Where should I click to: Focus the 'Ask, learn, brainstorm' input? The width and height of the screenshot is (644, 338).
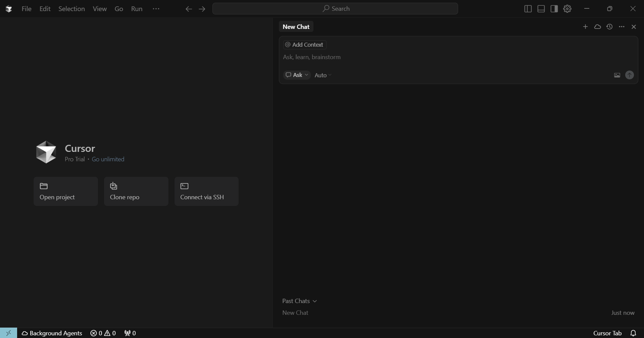458,57
